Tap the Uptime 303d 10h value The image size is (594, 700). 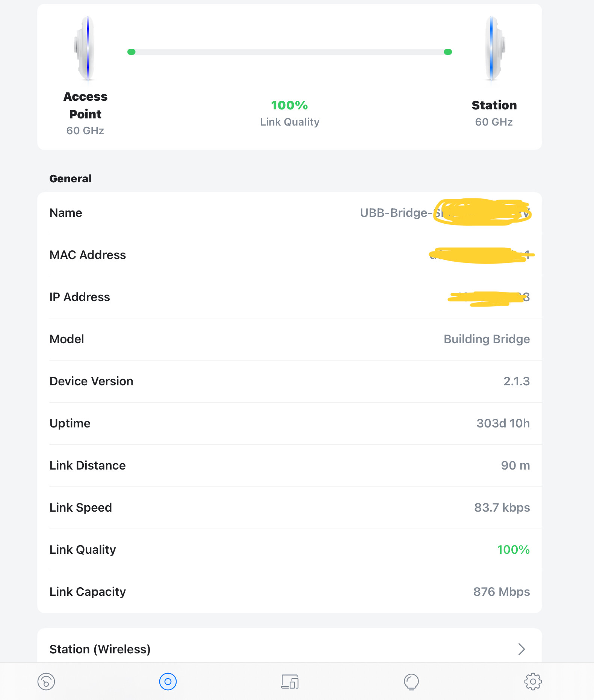point(503,423)
